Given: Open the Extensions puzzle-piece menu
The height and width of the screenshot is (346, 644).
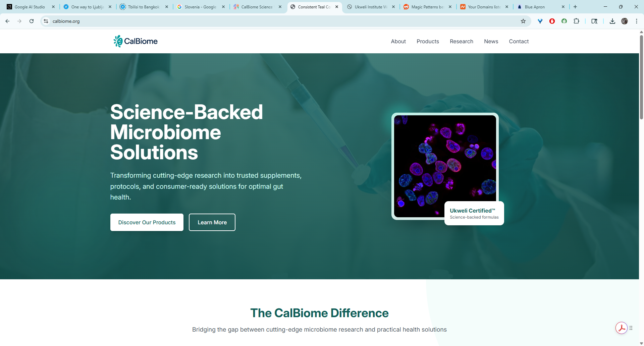Looking at the screenshot, I should click(x=576, y=21).
